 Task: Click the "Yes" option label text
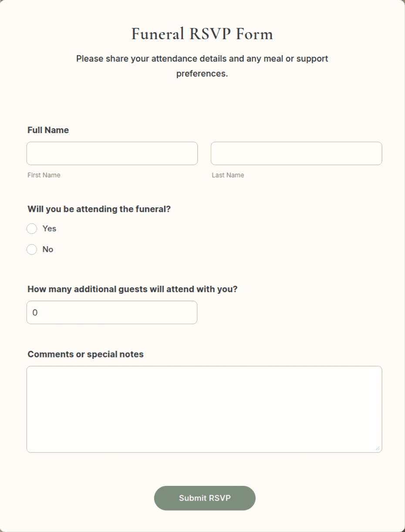[x=49, y=228]
